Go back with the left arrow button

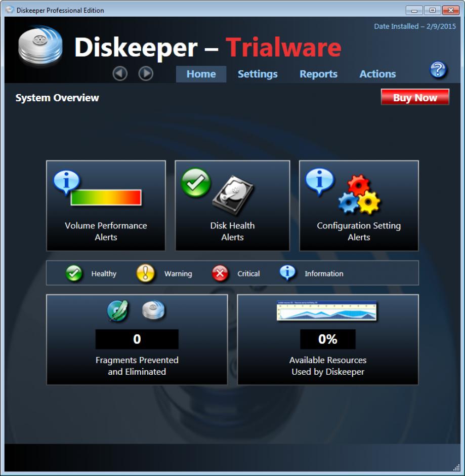(120, 73)
